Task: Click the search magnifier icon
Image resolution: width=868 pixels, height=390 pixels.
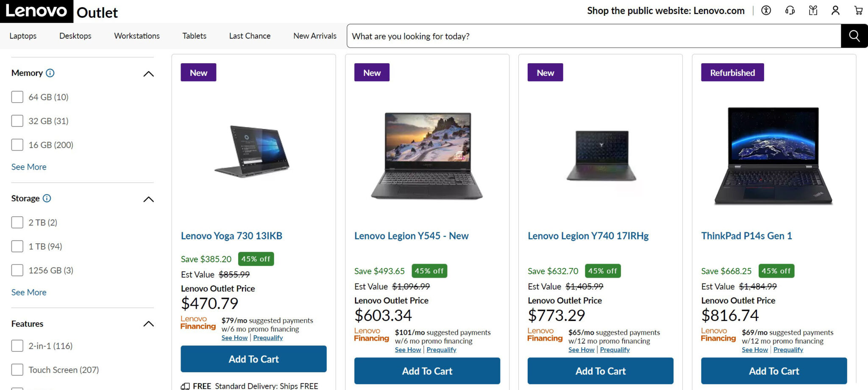Action: [x=854, y=36]
